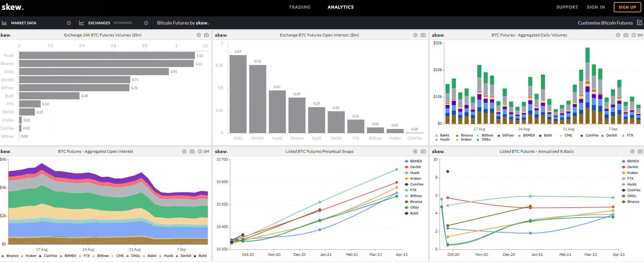644x262 pixels.
Task: Toggle CME series in Daily Volumes legend
Action: pos(566,135)
